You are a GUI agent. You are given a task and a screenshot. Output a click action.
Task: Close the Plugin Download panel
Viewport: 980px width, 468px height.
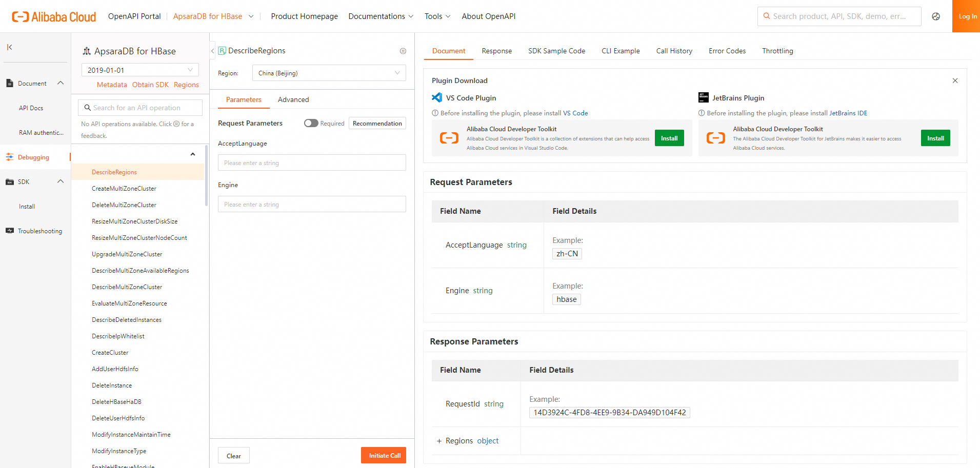click(x=955, y=80)
